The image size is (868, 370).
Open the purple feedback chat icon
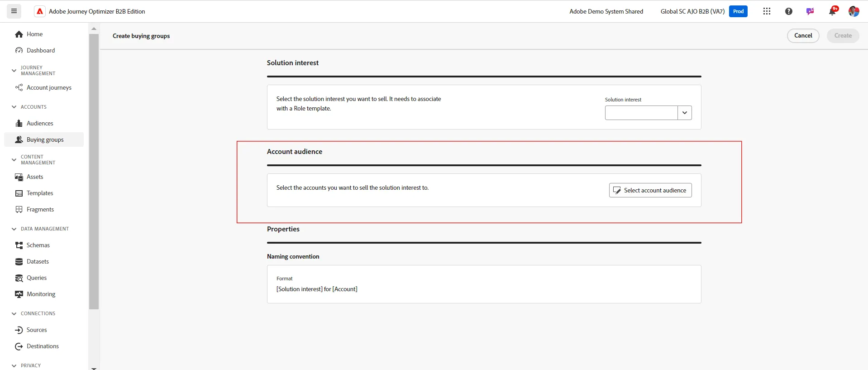coord(810,11)
